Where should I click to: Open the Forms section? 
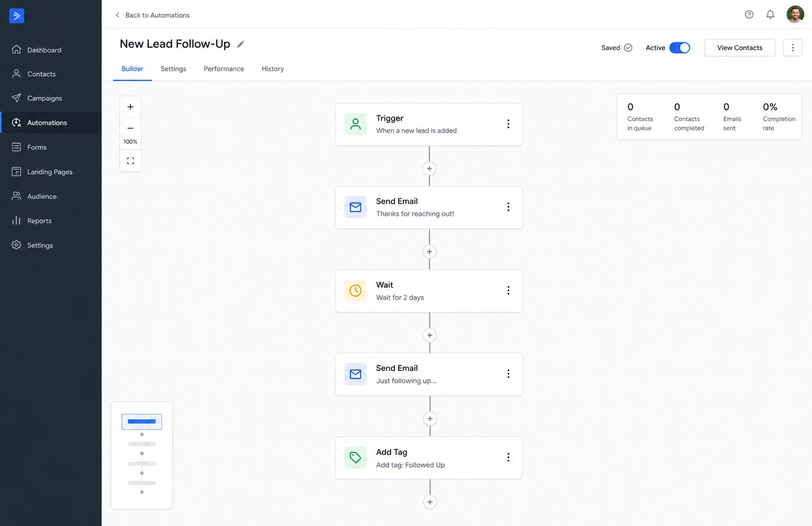tap(51, 147)
